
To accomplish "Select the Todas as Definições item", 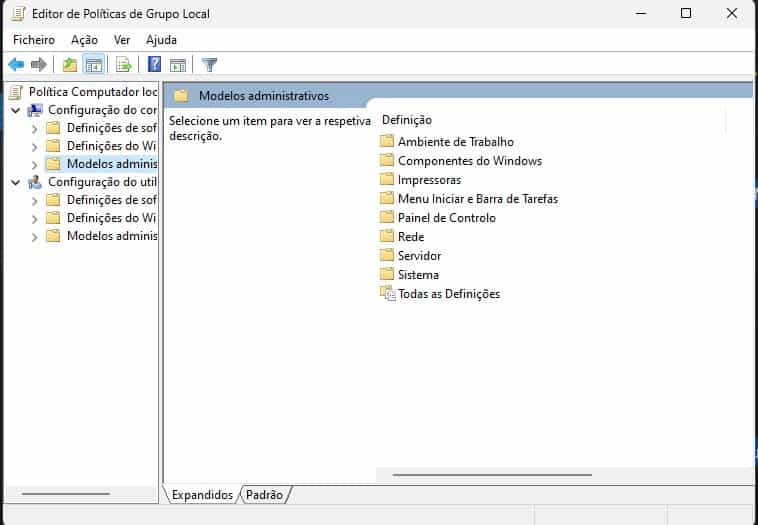I will point(448,294).
